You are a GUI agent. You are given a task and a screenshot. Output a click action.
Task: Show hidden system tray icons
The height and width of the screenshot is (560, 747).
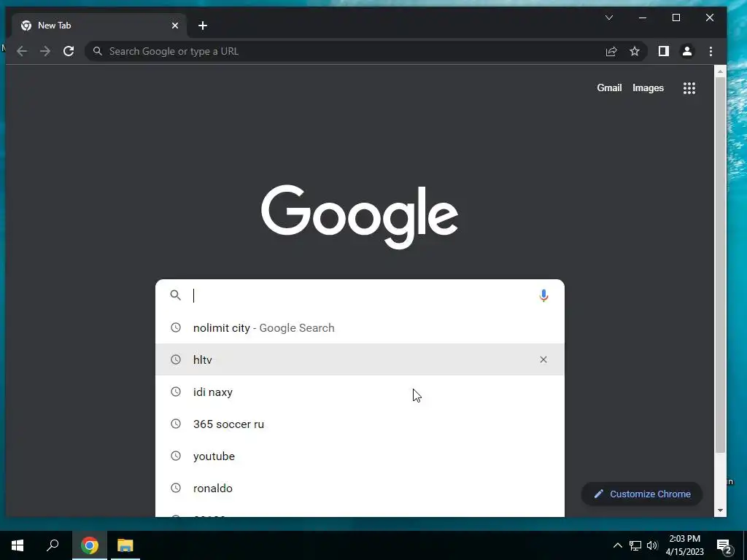(x=617, y=545)
